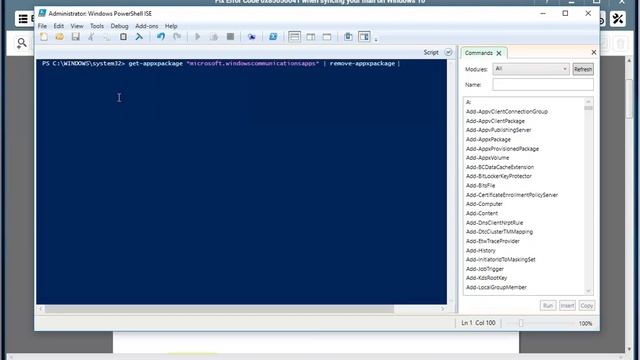The height and width of the screenshot is (360, 640).
Task: Select the Commands tab
Action: [x=478, y=53]
